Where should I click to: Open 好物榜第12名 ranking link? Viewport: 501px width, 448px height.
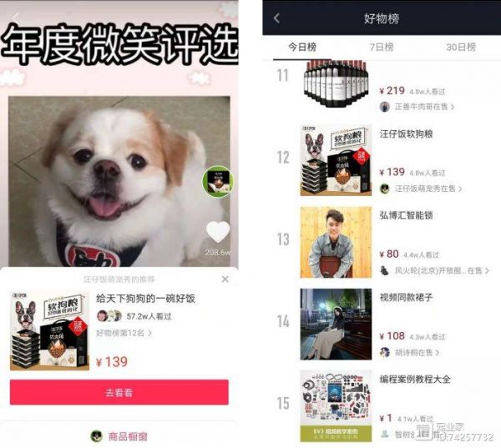(124, 333)
